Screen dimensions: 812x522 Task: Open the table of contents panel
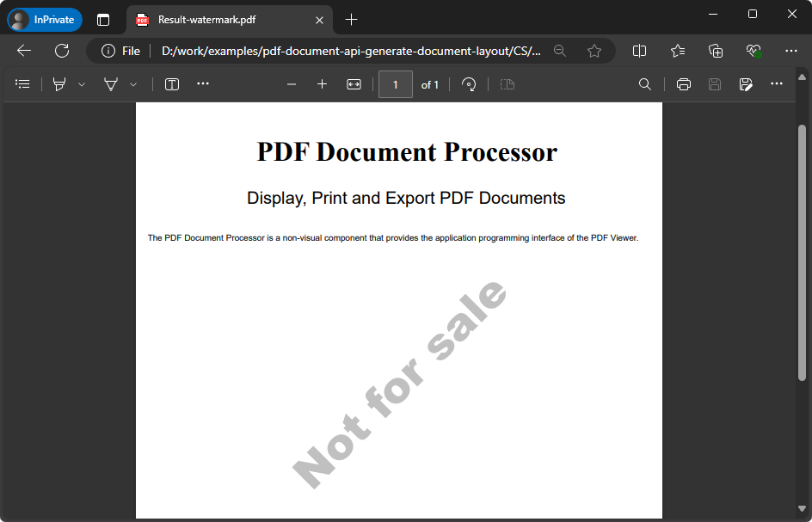22,84
